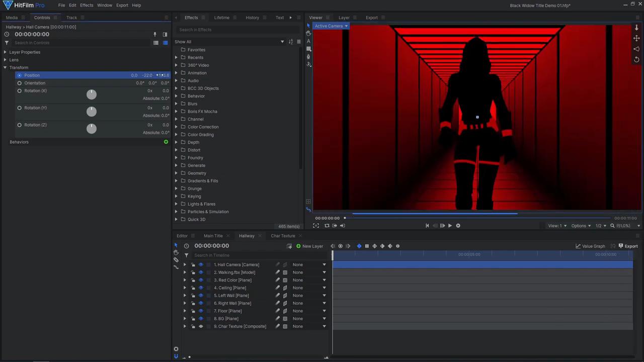The height and width of the screenshot is (362, 644).
Task: Add a behavior with green plus icon
Action: click(x=166, y=142)
